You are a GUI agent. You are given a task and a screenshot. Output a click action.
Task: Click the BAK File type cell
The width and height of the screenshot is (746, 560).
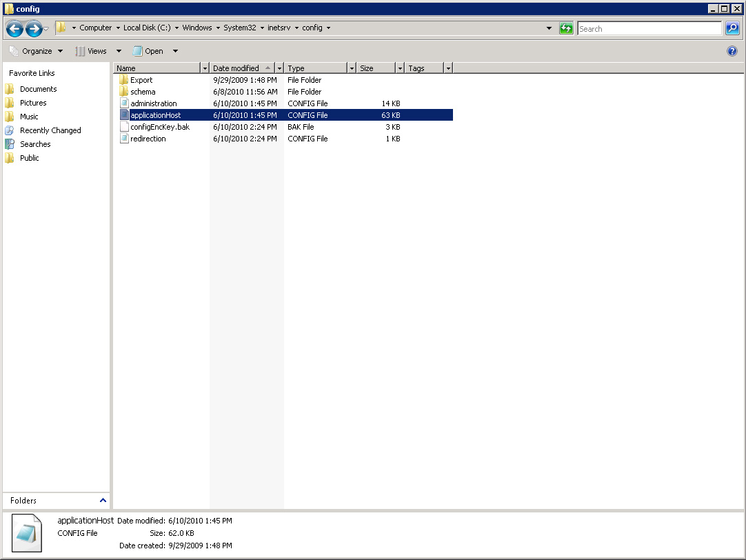[x=301, y=127]
